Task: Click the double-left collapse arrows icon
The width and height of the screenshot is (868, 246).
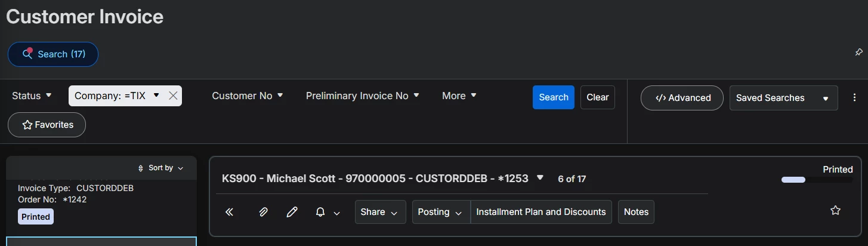Action: (229, 212)
